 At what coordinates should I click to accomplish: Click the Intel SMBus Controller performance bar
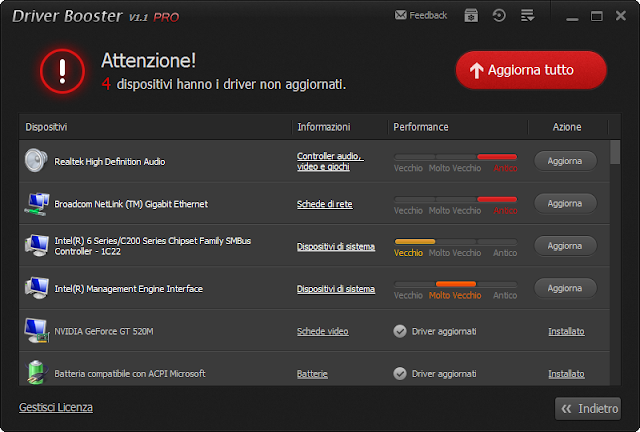click(455, 242)
